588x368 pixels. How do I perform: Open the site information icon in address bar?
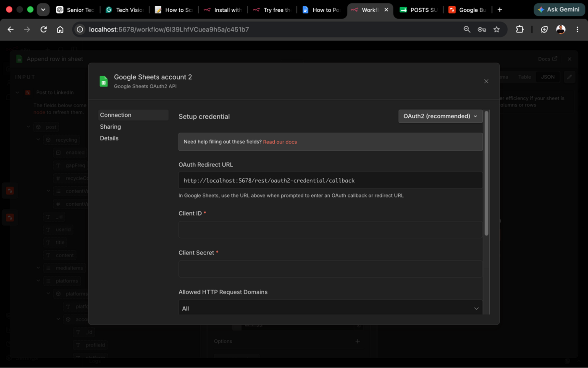pyautogui.click(x=80, y=29)
